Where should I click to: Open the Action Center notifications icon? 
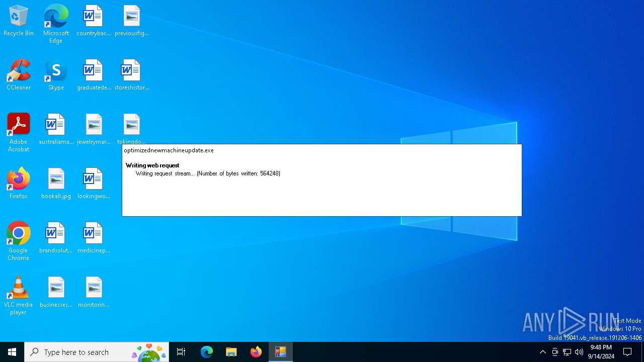tap(627, 352)
